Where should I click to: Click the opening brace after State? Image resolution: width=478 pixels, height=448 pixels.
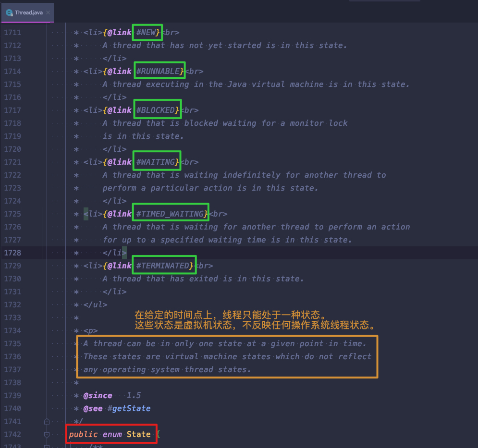coord(159,434)
